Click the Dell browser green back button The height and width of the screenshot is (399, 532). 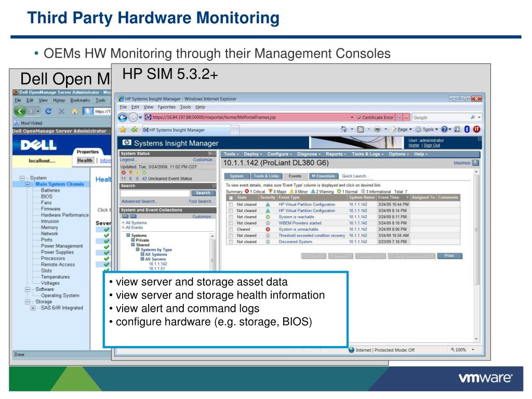click(x=20, y=111)
